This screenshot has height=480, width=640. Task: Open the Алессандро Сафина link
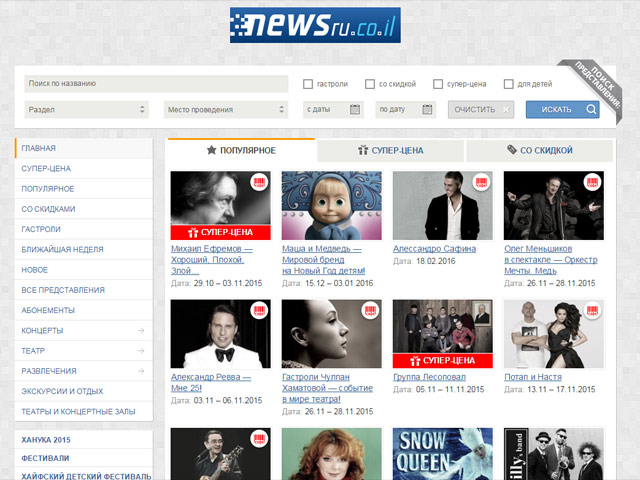pos(434,249)
